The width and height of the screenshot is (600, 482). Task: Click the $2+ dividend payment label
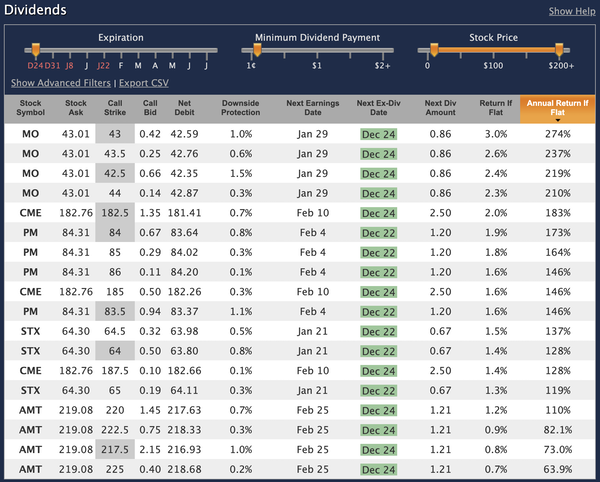point(382,66)
